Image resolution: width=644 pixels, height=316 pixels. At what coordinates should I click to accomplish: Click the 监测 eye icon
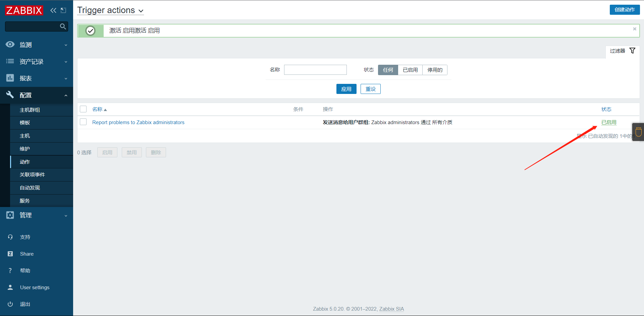[10, 44]
